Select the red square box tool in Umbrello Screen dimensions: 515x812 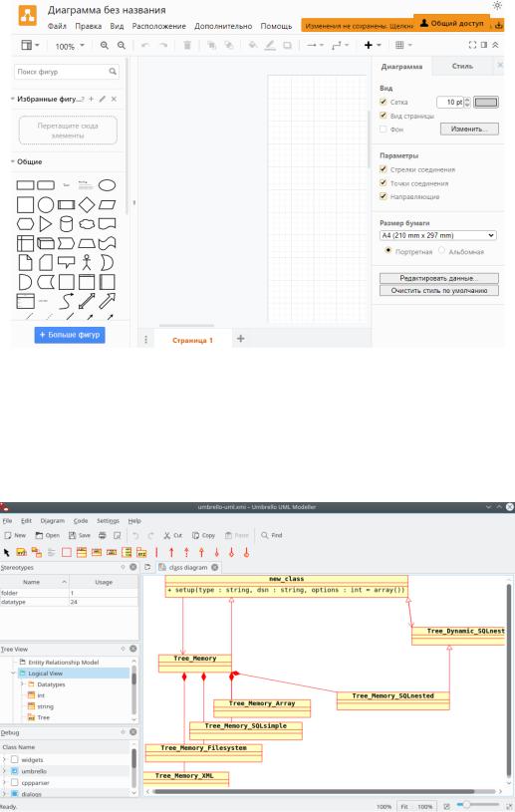[67, 553]
